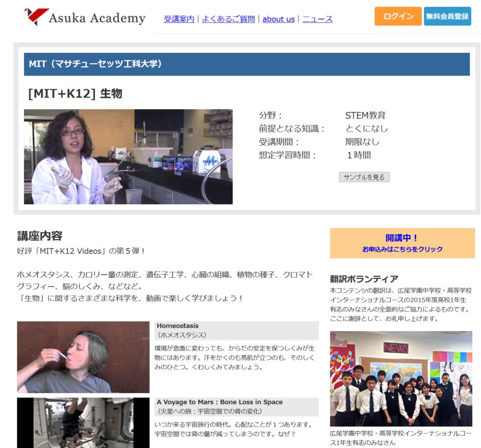Click the lab scientist course image
The image size is (481, 448).
click(128, 157)
